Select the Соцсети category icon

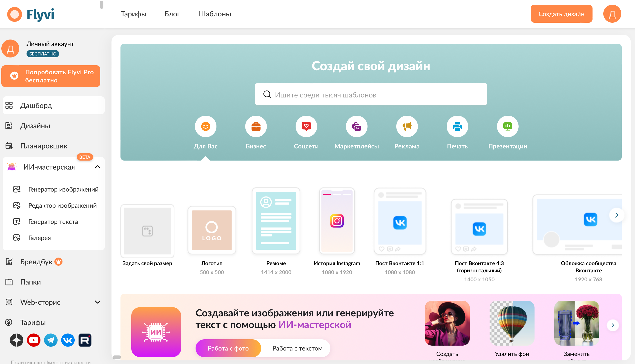tap(306, 126)
